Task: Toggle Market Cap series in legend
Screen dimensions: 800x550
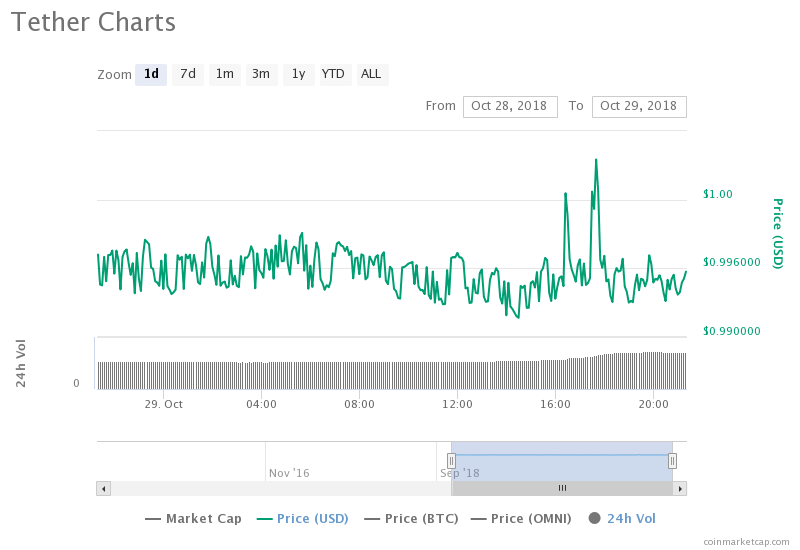Action: click(x=193, y=519)
